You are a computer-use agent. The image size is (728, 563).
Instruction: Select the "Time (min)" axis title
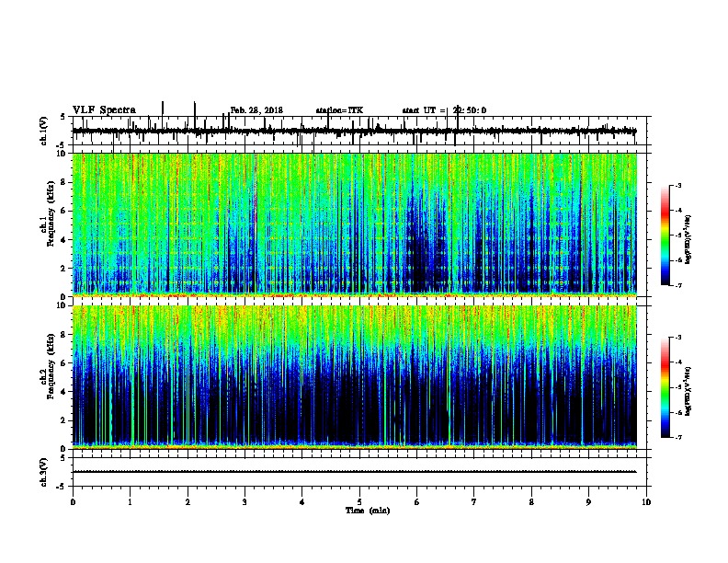pyautogui.click(x=368, y=511)
